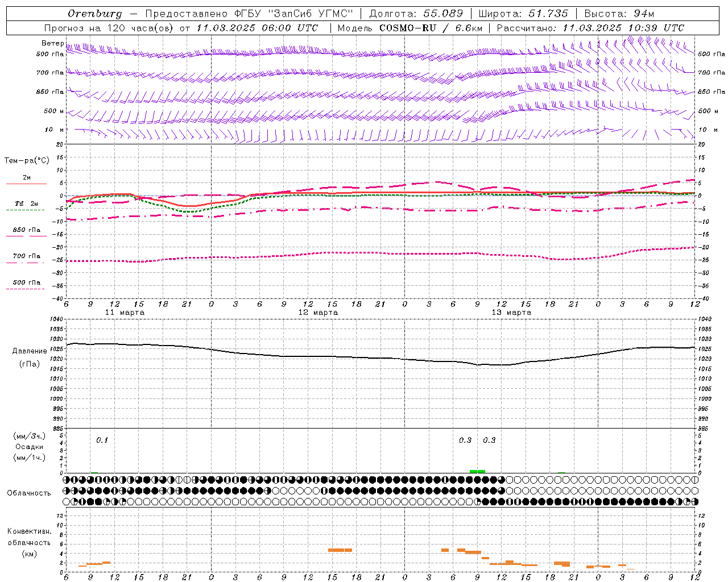Viewport: 728px width, 582px height.
Task: Click the Тем-ра(°C) panel label
Action: tap(27, 161)
